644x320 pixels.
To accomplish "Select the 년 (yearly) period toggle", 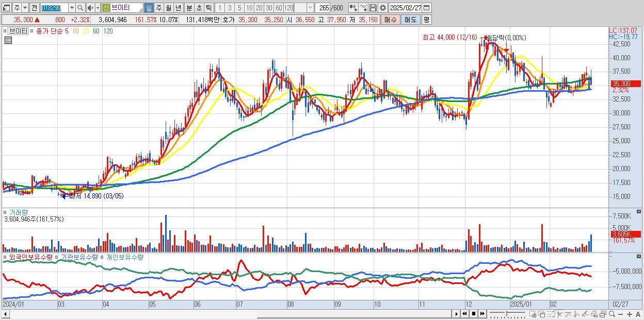I will [178, 8].
